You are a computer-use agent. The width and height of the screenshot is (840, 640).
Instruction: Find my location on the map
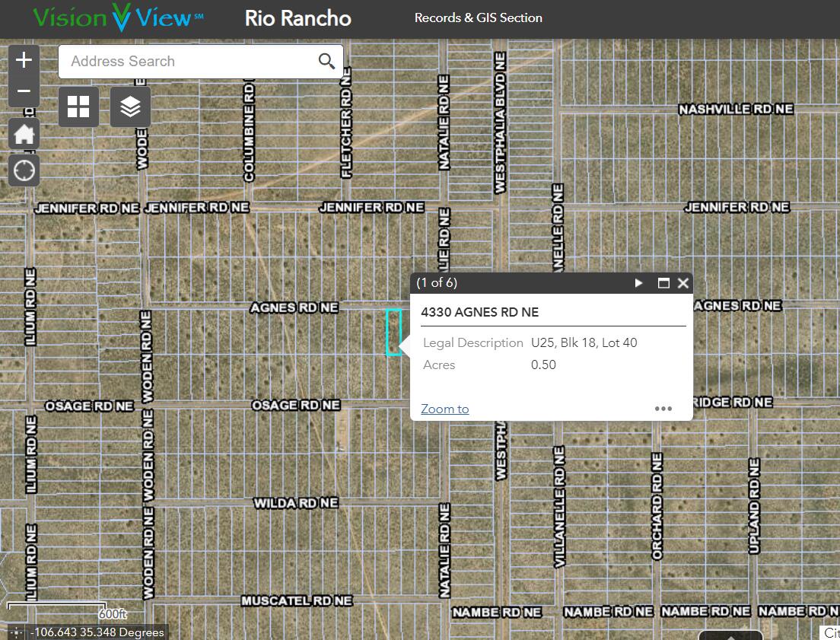(24, 170)
